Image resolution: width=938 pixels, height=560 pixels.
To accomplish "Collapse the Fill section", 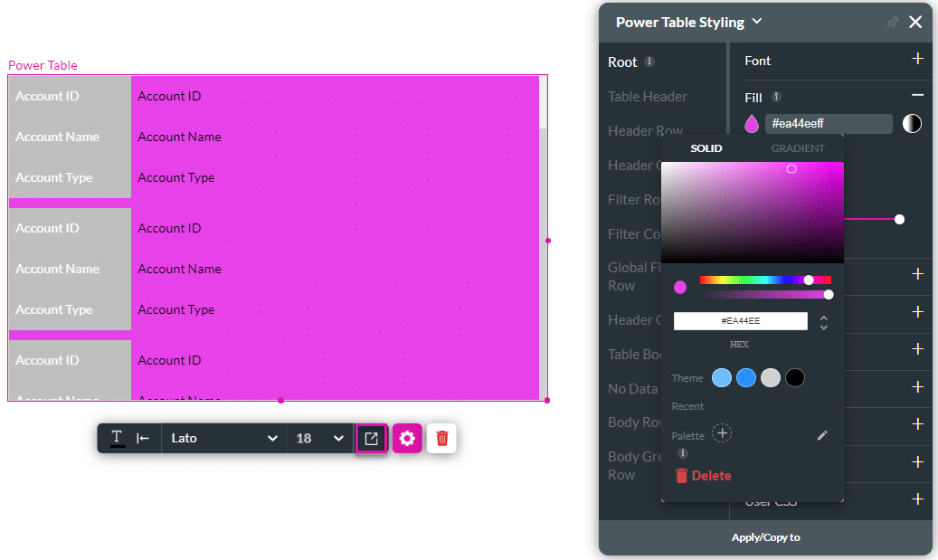I will click(x=917, y=96).
